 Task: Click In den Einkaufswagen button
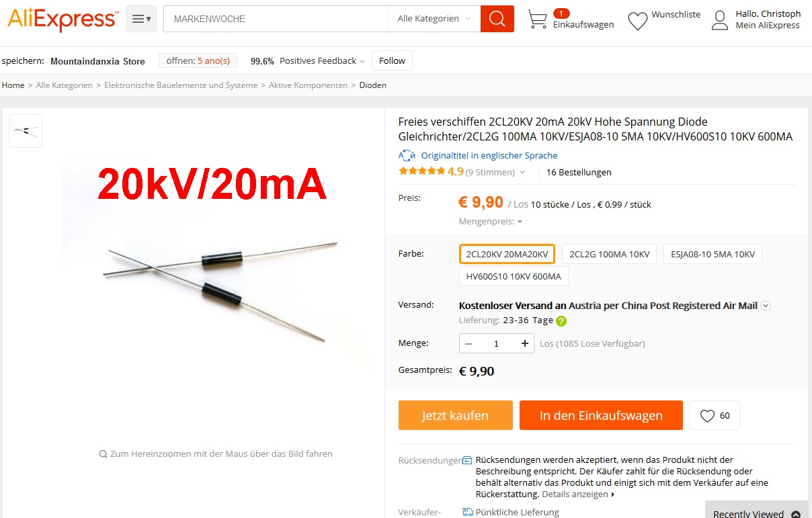click(x=601, y=415)
